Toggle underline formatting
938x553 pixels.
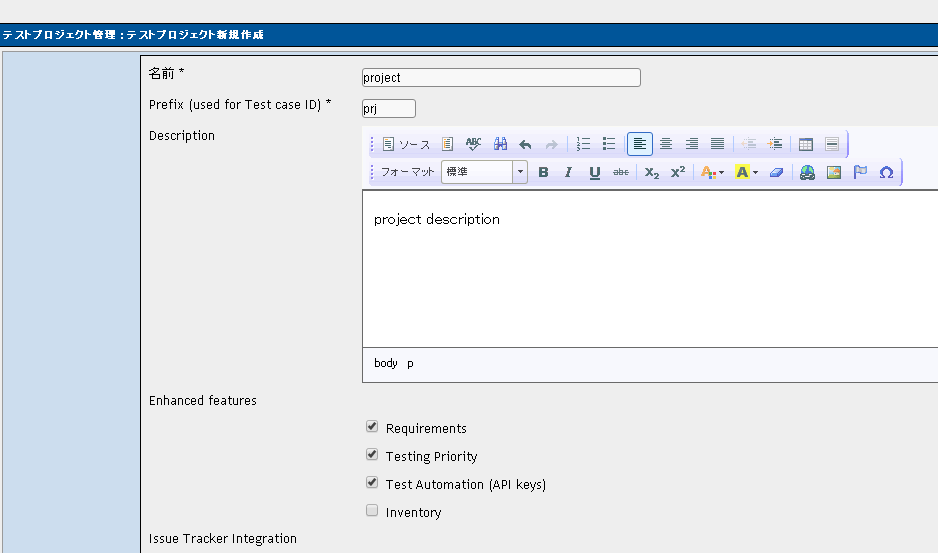point(595,172)
